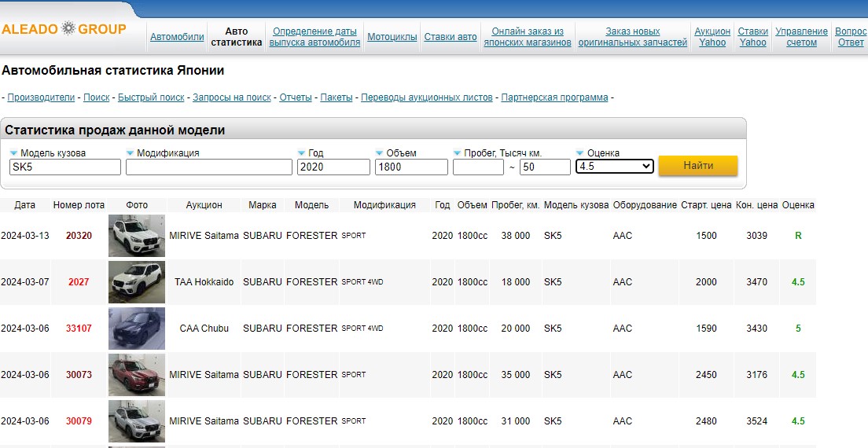The width and height of the screenshot is (868, 448).
Task: Click the Пробег, км. column header
Action: 516,204
